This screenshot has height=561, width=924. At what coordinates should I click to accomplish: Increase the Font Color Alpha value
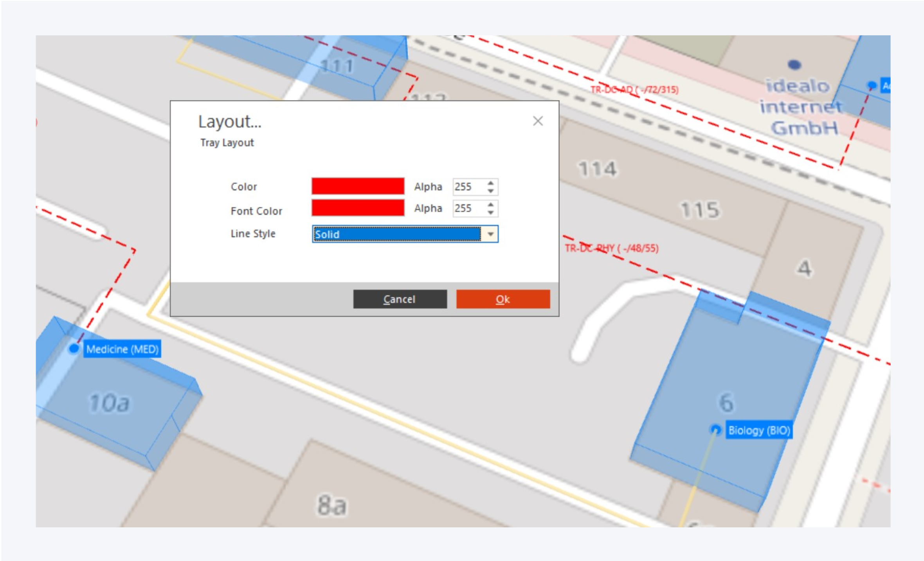491,204
